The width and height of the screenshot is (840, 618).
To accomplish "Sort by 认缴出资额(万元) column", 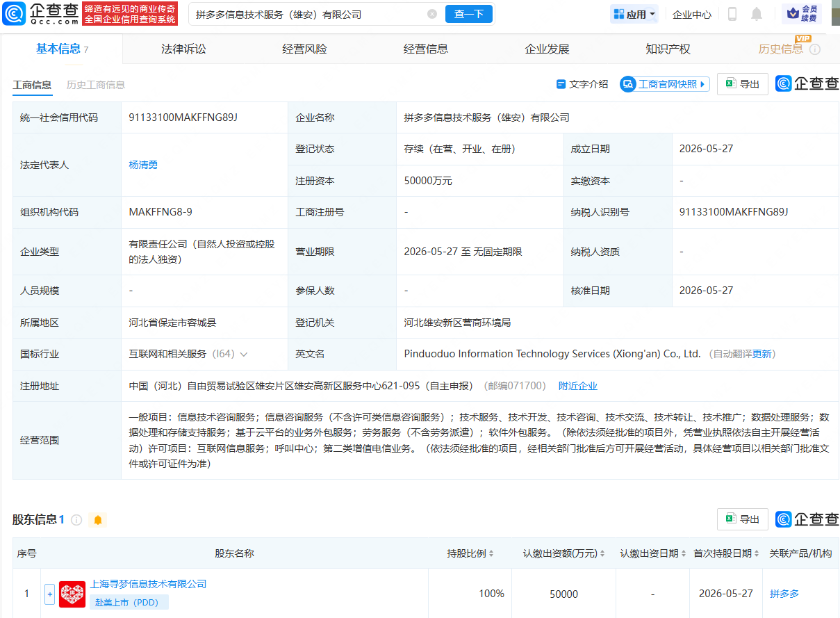I will (602, 553).
